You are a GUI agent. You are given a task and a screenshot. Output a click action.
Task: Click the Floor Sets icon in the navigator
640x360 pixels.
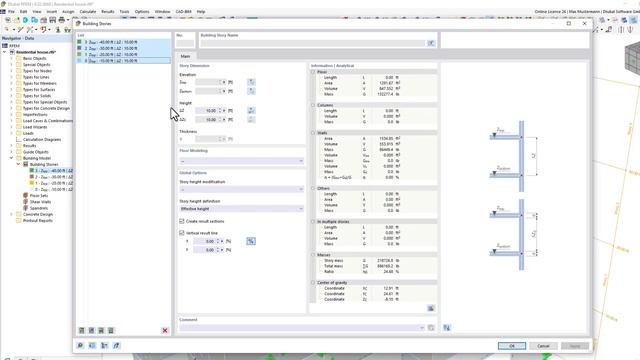tap(25, 196)
